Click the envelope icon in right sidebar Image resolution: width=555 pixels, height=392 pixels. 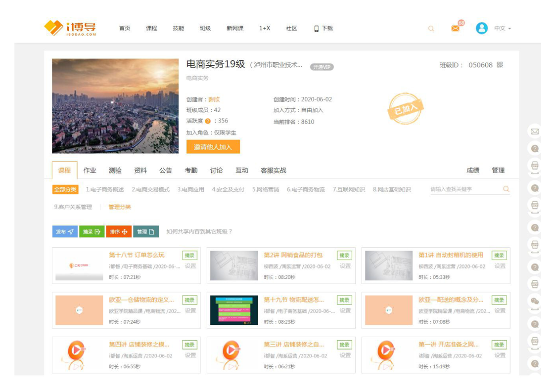pos(534,131)
